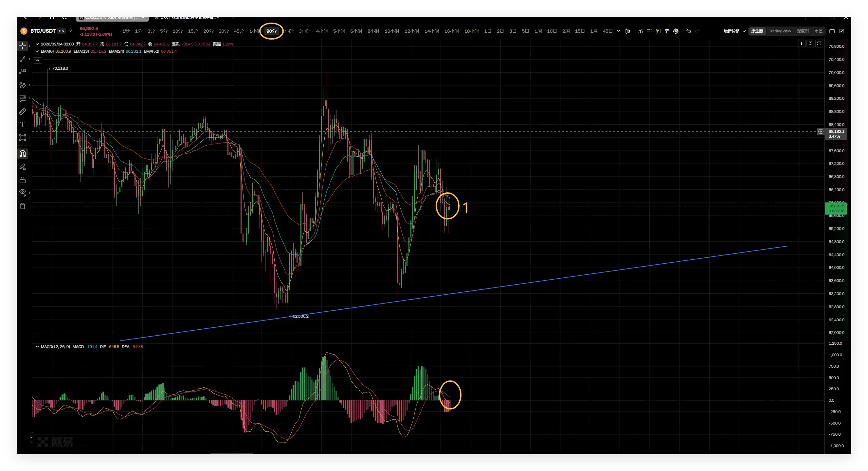868x471 pixels.
Task: Open the 最新价格 price type dropdown
Action: point(734,31)
